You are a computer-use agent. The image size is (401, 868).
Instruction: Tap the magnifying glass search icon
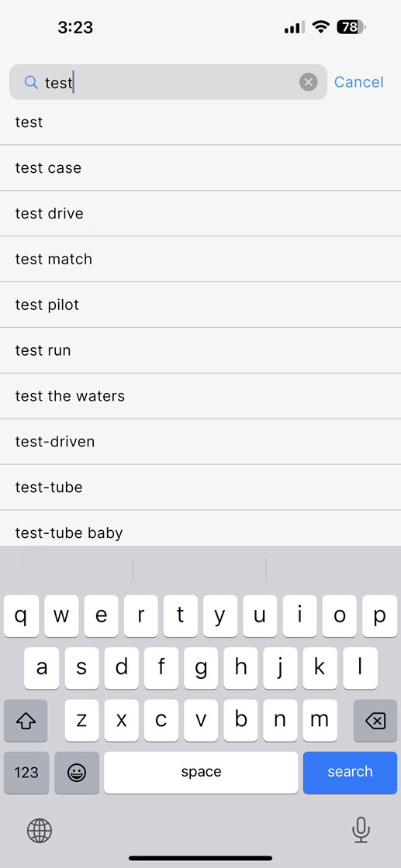pyautogui.click(x=31, y=82)
